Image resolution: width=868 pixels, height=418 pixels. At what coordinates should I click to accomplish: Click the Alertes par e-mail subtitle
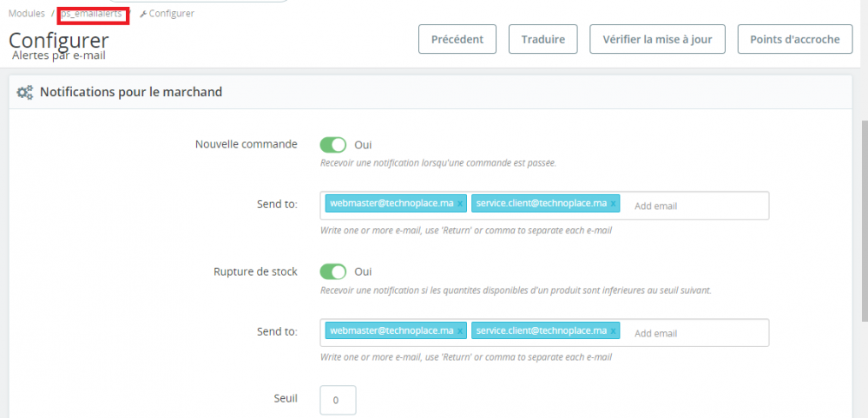pos(59,56)
